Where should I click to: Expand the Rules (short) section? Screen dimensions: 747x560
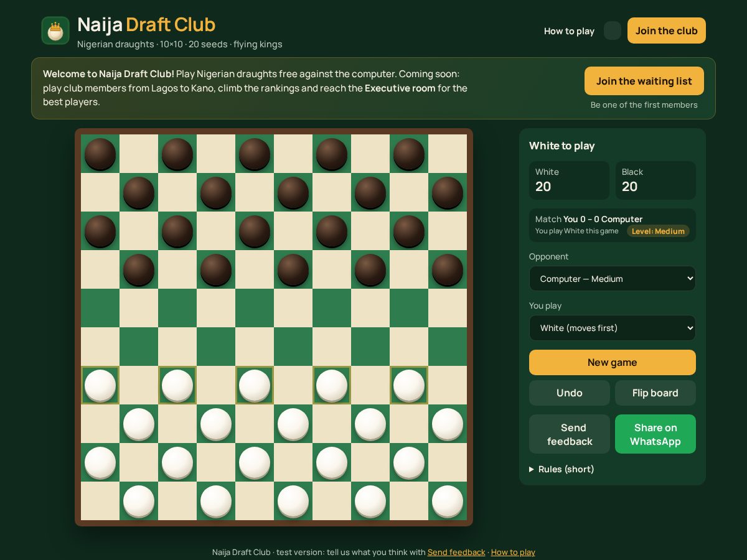tap(561, 469)
